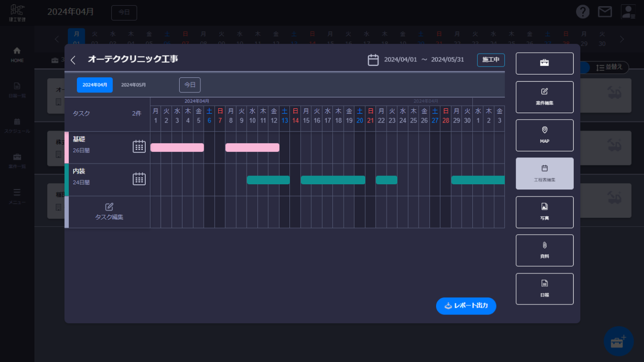Screen dimensions: 644x362
Task: Click teal 内装 bar starting on 10th
Action: tap(268, 180)
